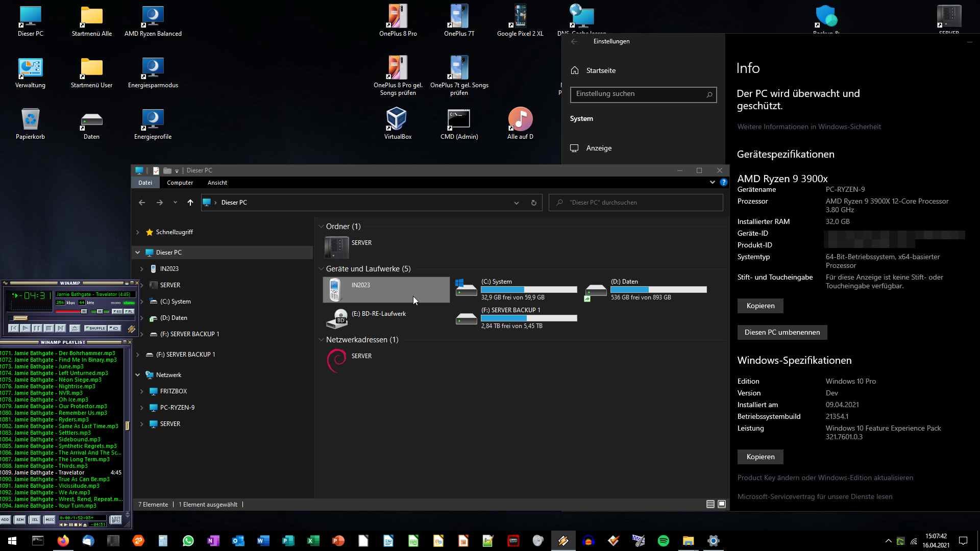Expand Schnellzugriff tree node
Viewport: 980px width, 551px height.
pos(137,232)
